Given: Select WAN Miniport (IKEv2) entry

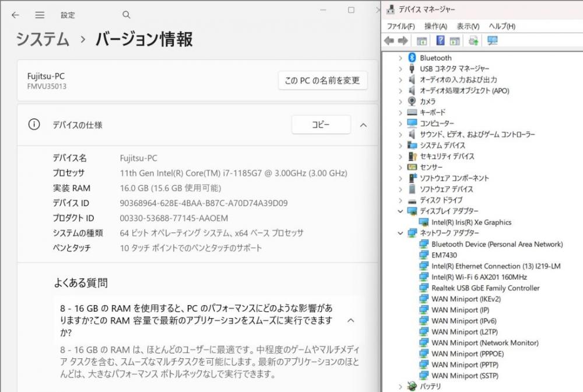Looking at the screenshot, I should click(466, 299).
